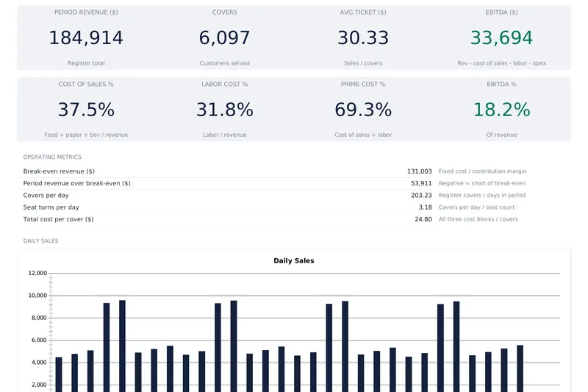Click the 'Of revenue' caption
Image resolution: width=588 pixels, height=392 pixels.
point(501,135)
